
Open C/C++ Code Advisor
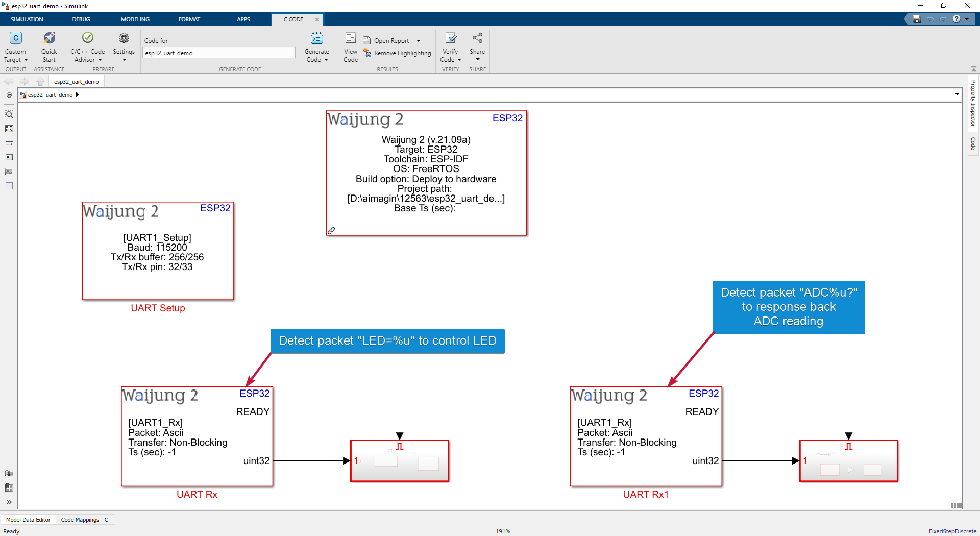[87, 47]
